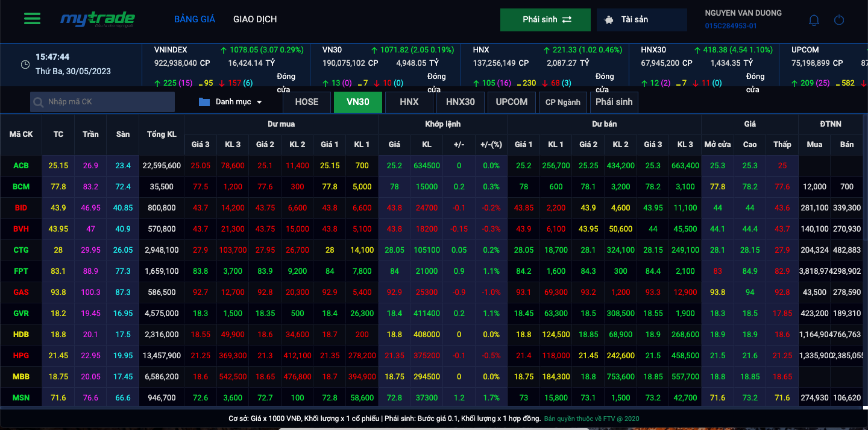Go to BẢNG GIÁ menu
Screen dimensions: 868x430
click(194, 19)
